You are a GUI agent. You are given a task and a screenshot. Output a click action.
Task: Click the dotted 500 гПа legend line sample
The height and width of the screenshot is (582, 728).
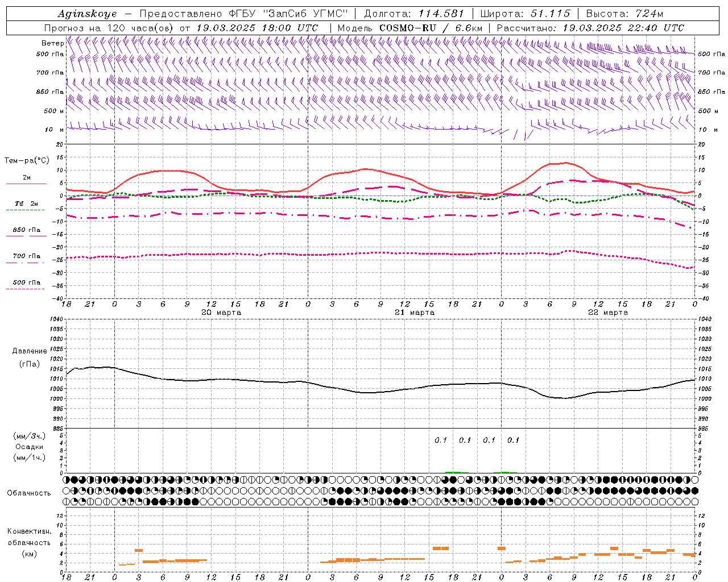click(26, 289)
